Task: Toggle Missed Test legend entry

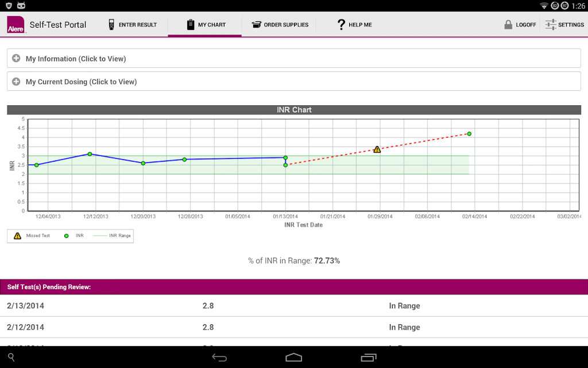Action: click(x=32, y=236)
